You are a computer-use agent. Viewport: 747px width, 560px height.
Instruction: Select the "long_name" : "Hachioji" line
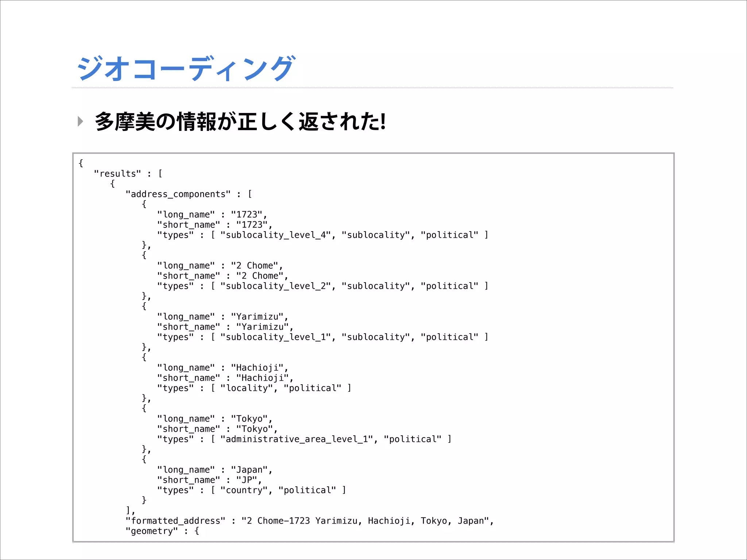(x=223, y=367)
